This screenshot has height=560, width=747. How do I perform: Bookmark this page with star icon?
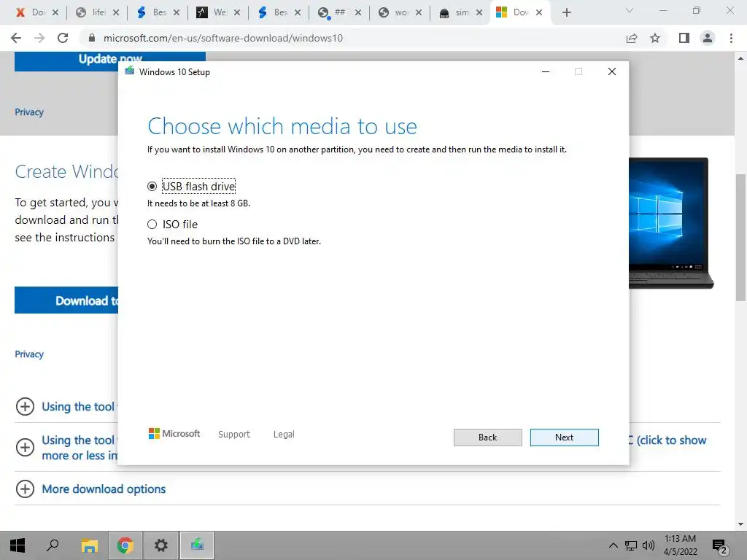point(655,38)
